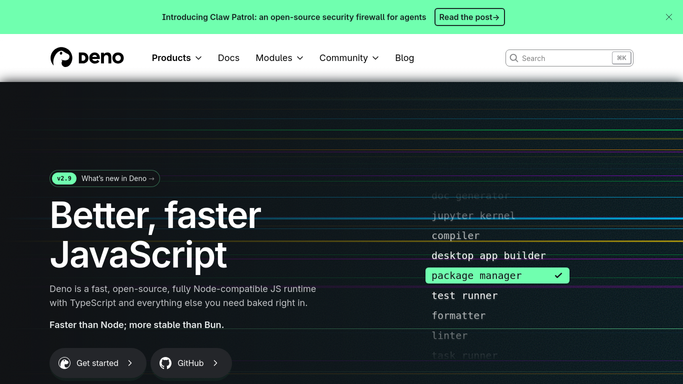
Task: Select the package manager item
Action: click(x=497, y=276)
